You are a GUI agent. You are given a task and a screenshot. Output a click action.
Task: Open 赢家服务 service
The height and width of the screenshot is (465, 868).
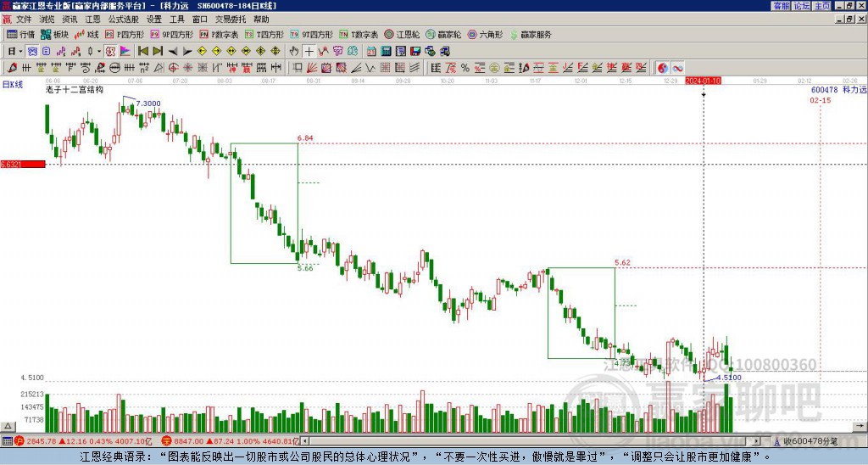(x=531, y=34)
